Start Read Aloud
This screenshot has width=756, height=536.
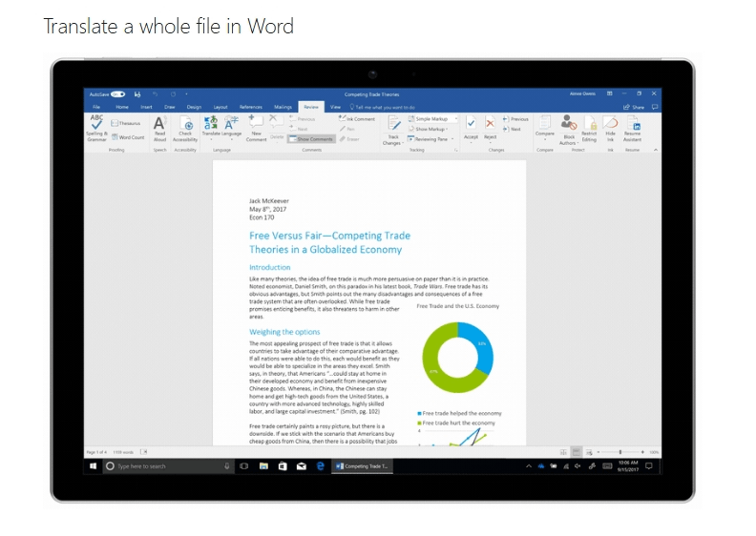pos(159,129)
